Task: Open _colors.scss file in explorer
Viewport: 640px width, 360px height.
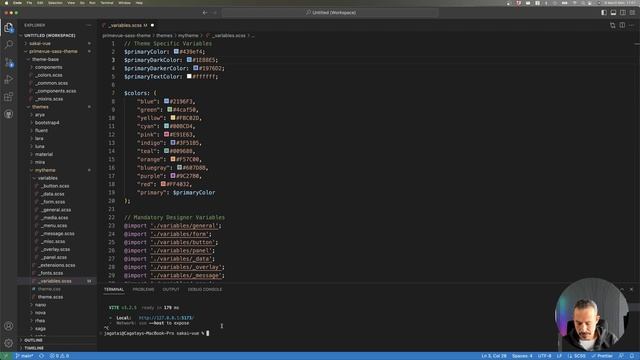Action: (x=49, y=75)
